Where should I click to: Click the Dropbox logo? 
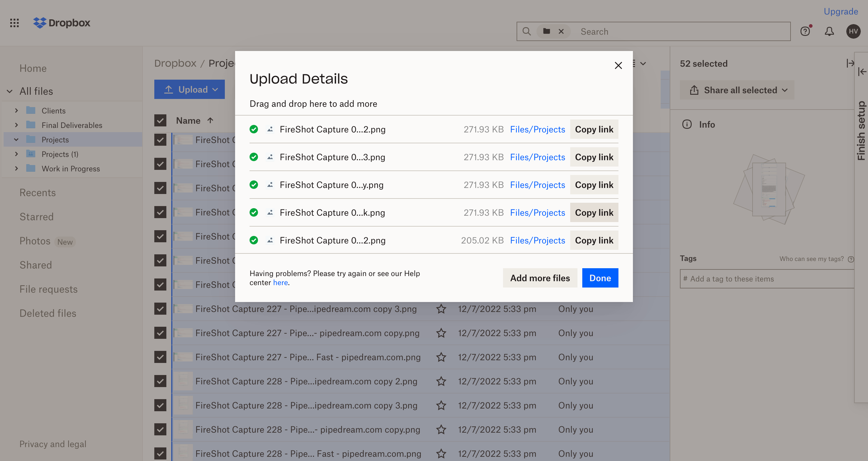click(x=62, y=23)
